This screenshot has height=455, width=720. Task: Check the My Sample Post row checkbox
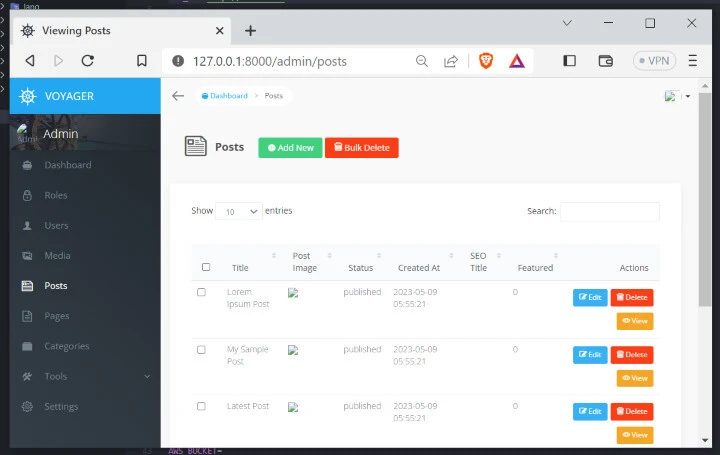coord(201,350)
